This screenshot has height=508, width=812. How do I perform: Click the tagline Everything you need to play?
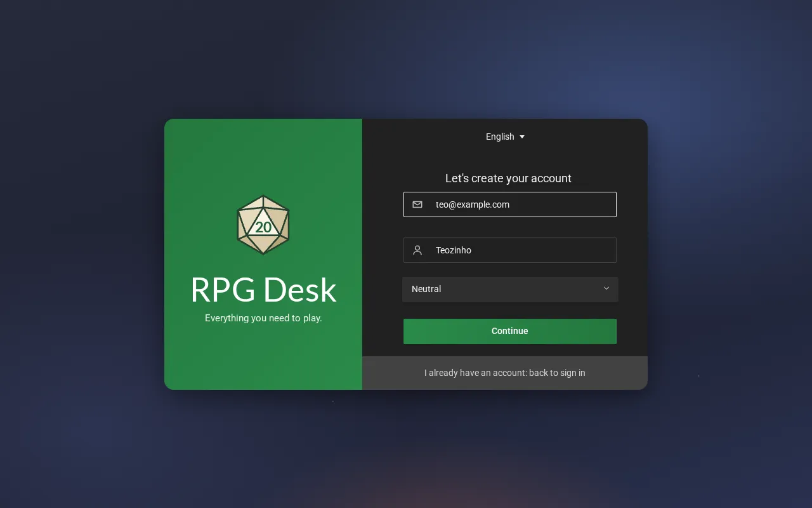click(x=263, y=318)
